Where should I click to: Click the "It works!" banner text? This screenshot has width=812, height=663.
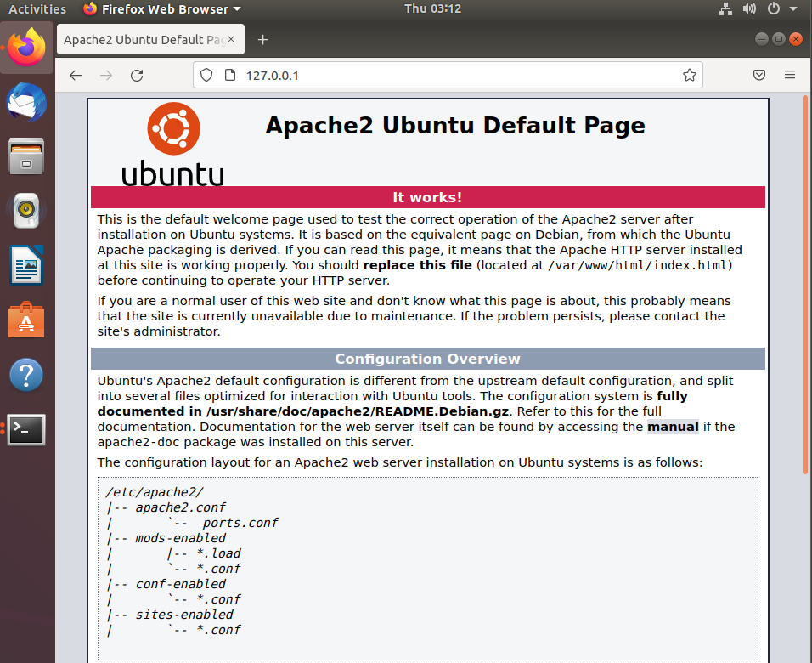point(427,197)
